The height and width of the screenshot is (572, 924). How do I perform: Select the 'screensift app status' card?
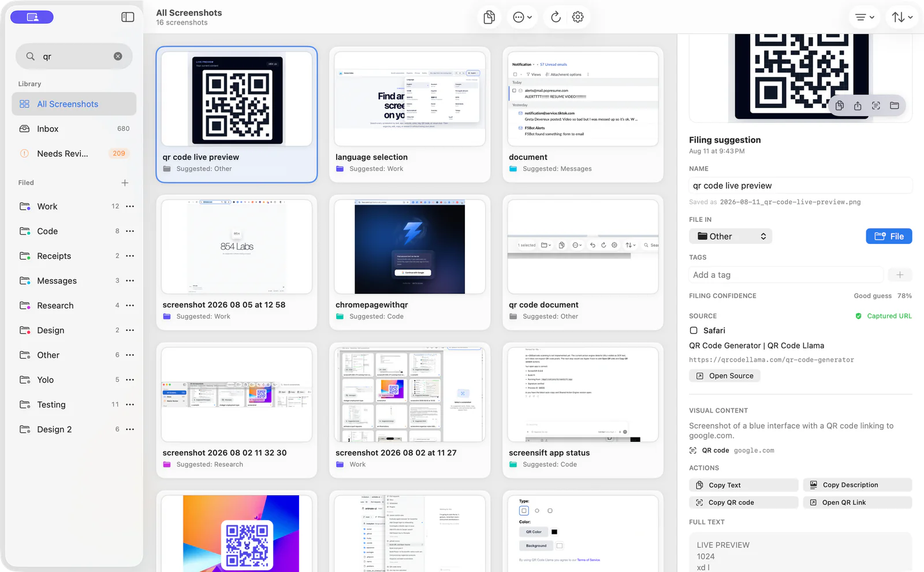tap(583, 410)
